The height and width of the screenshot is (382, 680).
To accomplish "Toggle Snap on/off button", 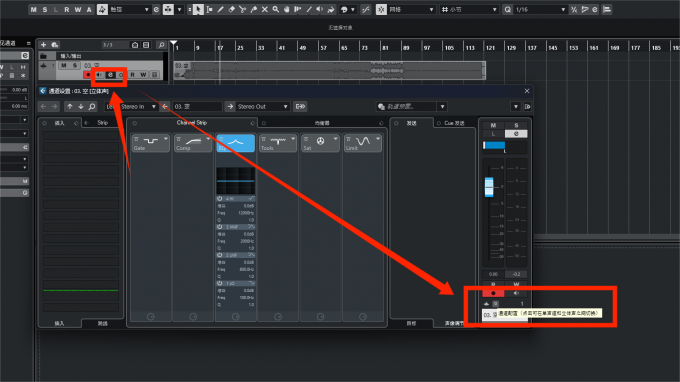I will [x=381, y=9].
